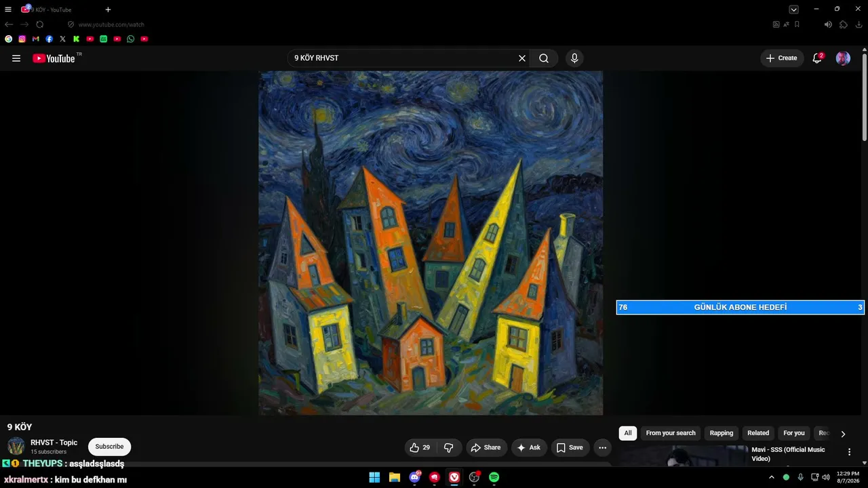
Task: Open Spotify from the taskbar
Action: 494,477
